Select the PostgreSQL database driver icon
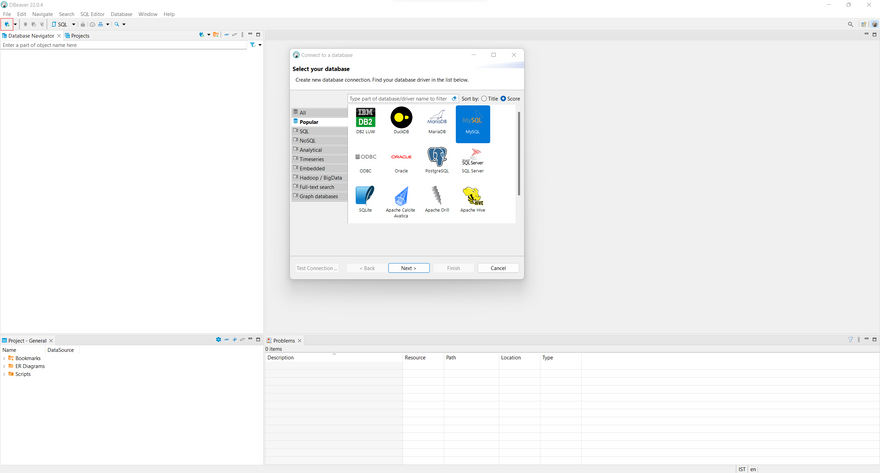 point(437,158)
